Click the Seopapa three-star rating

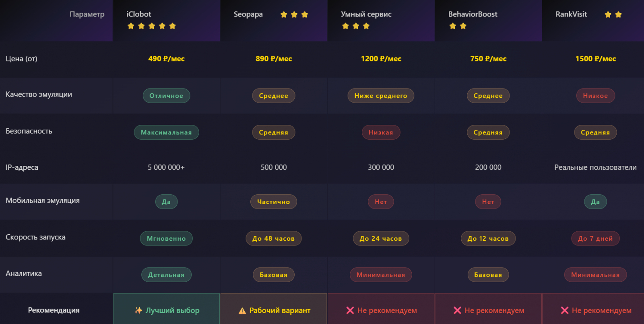click(294, 15)
